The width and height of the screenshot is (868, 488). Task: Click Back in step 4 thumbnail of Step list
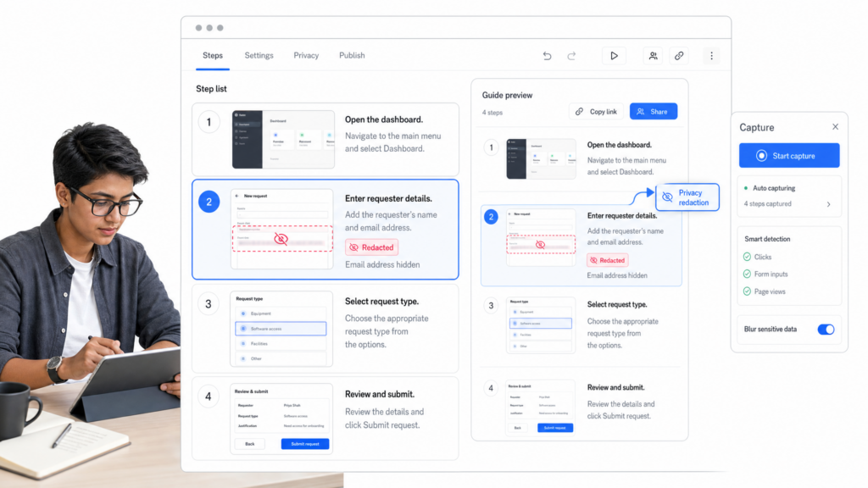tap(250, 444)
